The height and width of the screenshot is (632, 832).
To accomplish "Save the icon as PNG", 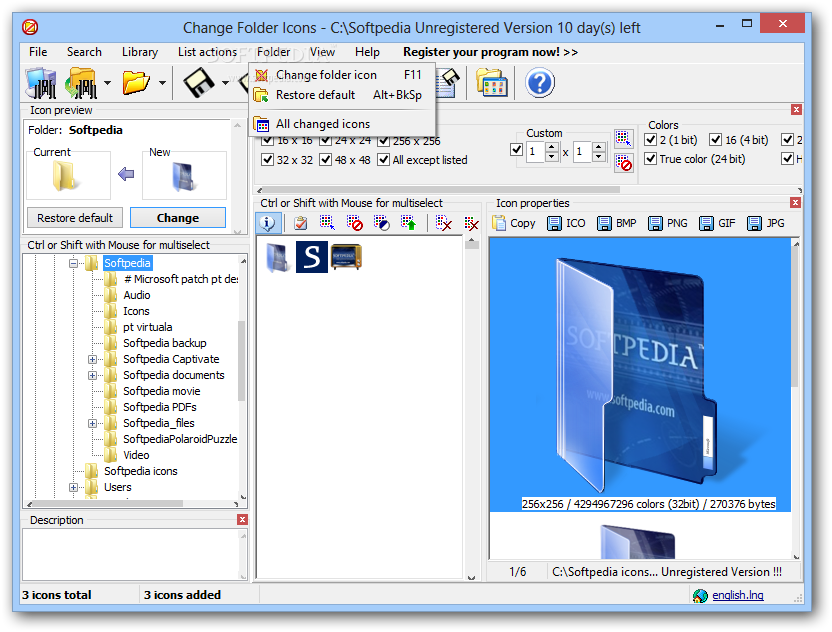I will (668, 223).
